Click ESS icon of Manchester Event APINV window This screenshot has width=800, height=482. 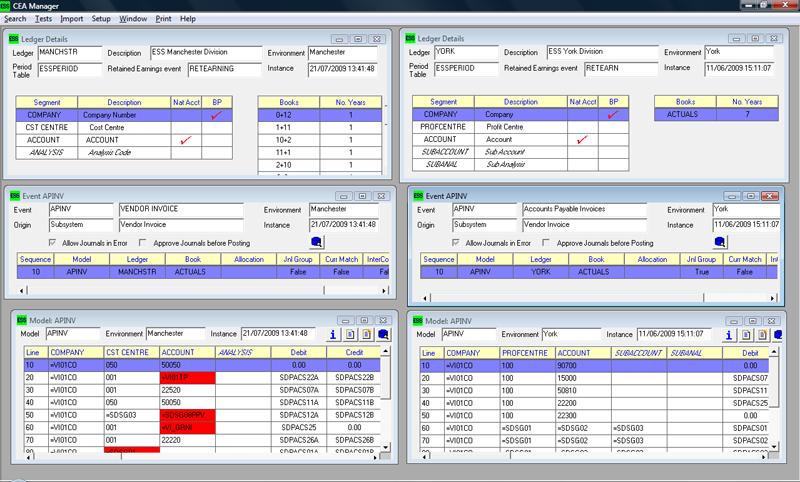(x=15, y=196)
